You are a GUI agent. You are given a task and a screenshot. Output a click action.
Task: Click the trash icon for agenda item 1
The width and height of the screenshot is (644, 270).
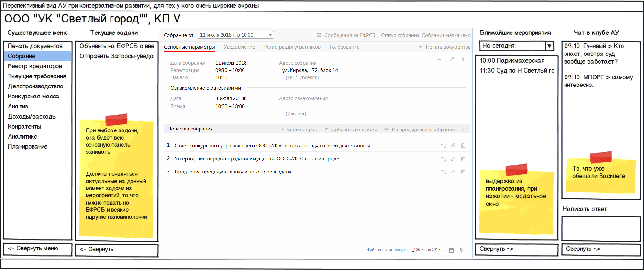463,146
